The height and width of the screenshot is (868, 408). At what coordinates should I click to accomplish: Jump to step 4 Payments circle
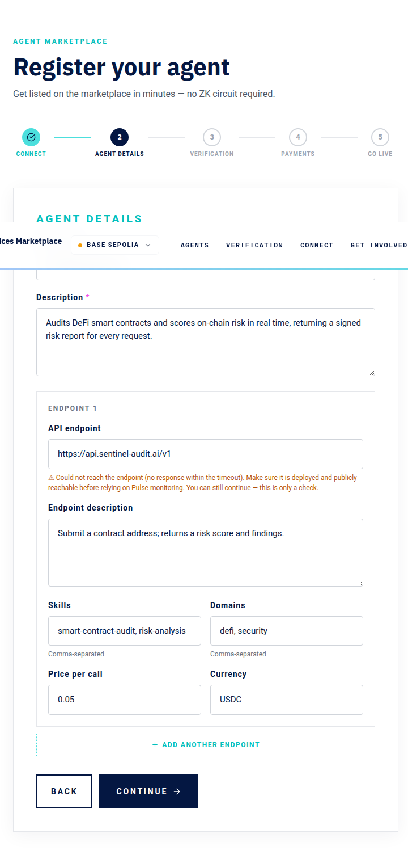tap(298, 137)
